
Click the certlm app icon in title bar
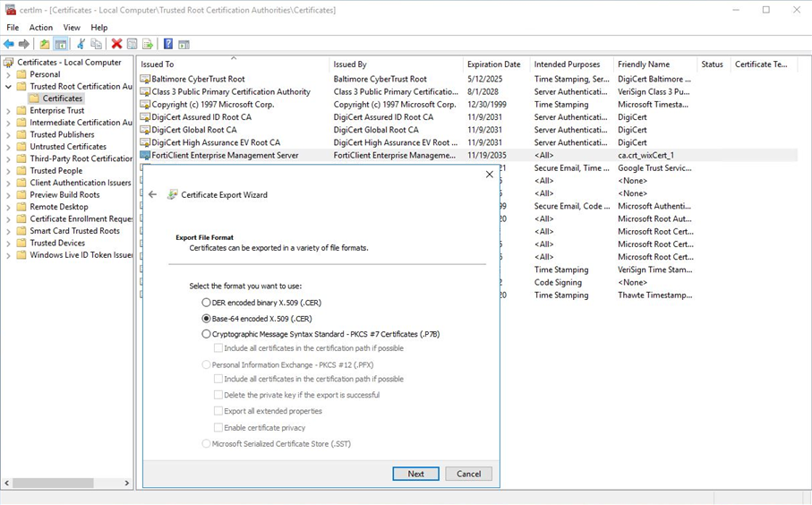pyautogui.click(x=10, y=10)
